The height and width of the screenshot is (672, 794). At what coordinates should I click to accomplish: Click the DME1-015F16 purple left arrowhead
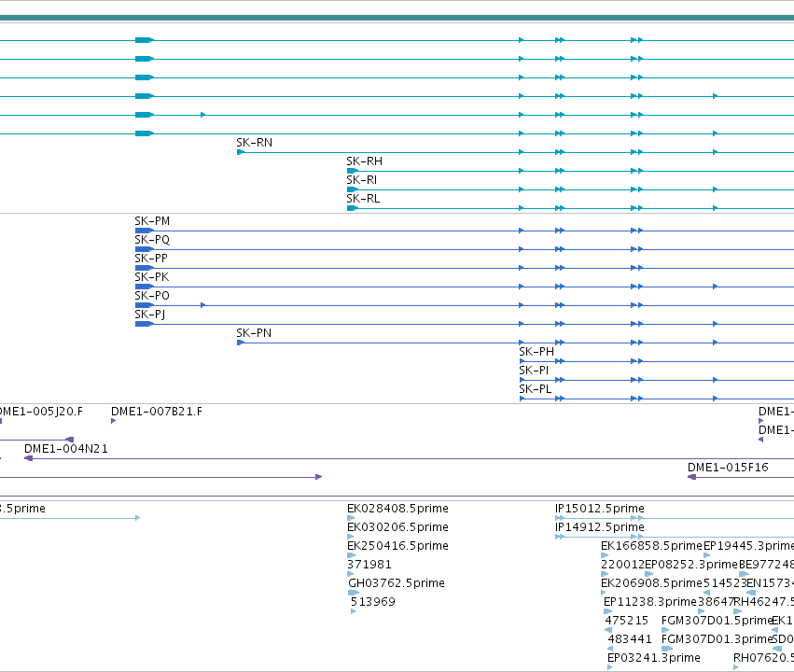pyautogui.click(x=691, y=477)
